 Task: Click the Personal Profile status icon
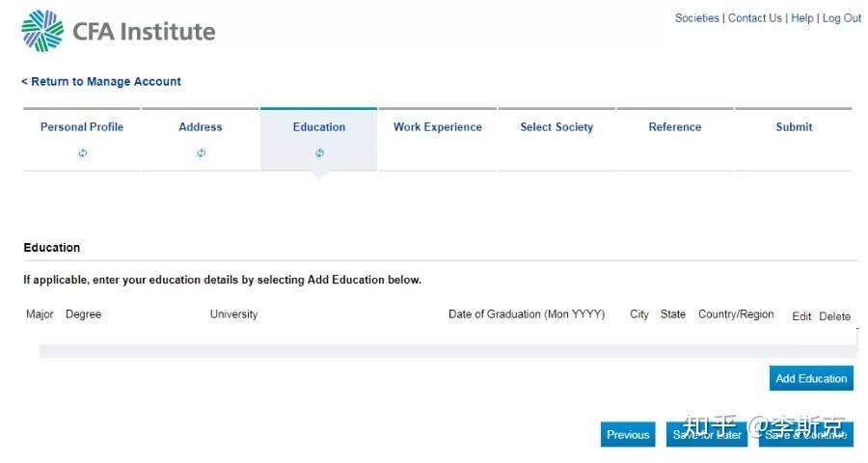(83, 153)
